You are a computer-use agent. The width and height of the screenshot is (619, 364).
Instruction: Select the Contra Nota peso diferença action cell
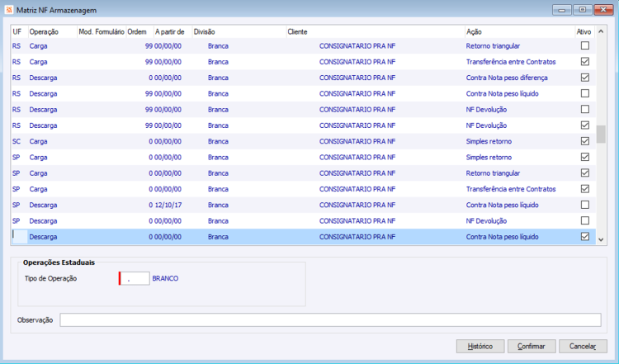[x=507, y=78]
